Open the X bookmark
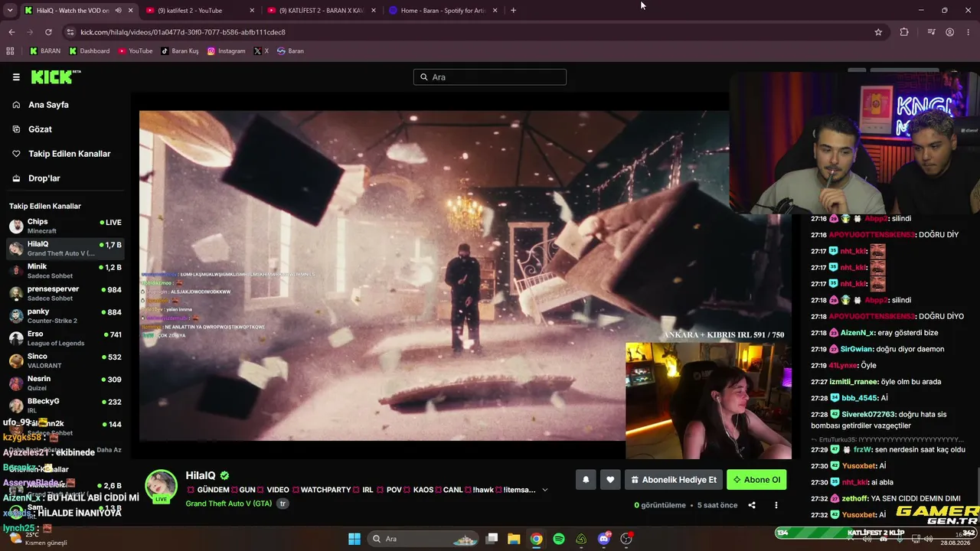Image resolution: width=980 pixels, height=551 pixels. 261,51
